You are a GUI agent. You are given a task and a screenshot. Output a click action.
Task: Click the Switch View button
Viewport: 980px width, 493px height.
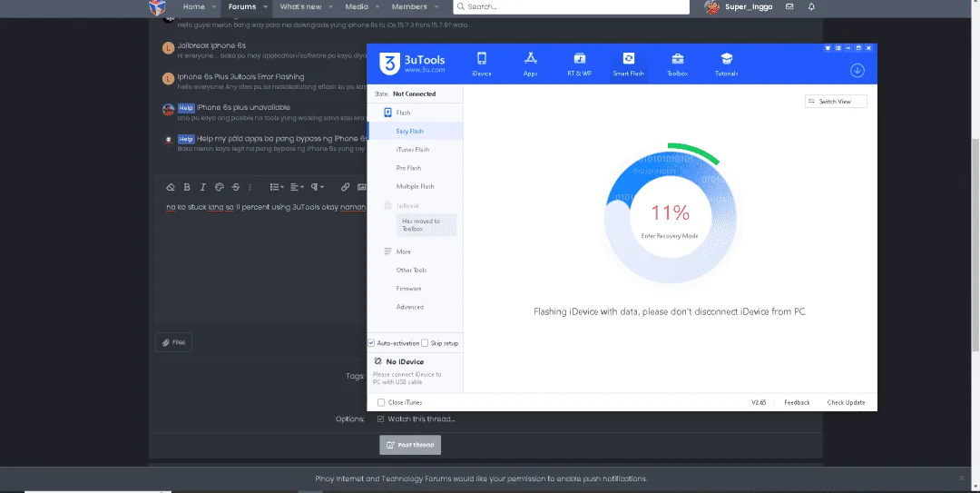836,102
